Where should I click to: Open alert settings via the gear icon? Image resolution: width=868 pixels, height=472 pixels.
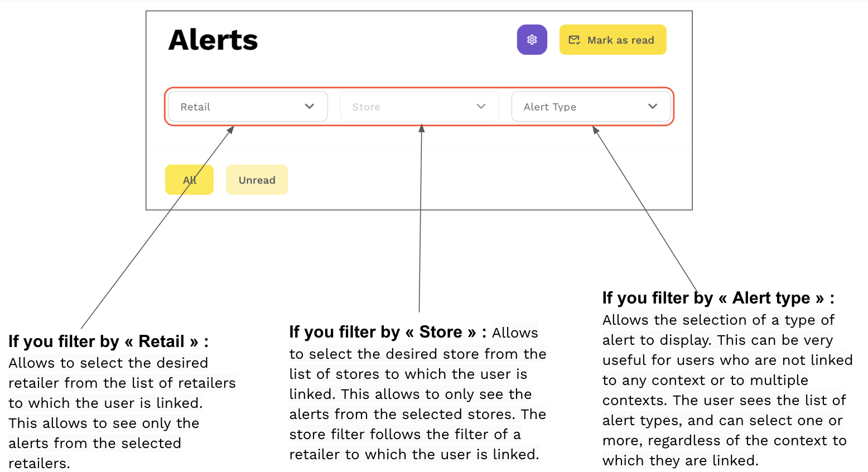pyautogui.click(x=532, y=40)
